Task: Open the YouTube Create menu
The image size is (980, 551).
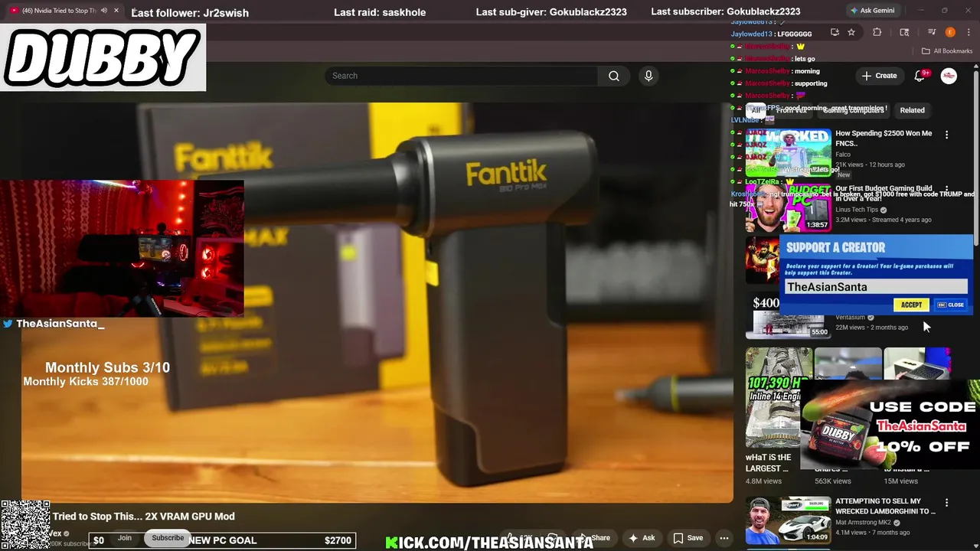Action: [x=879, y=76]
